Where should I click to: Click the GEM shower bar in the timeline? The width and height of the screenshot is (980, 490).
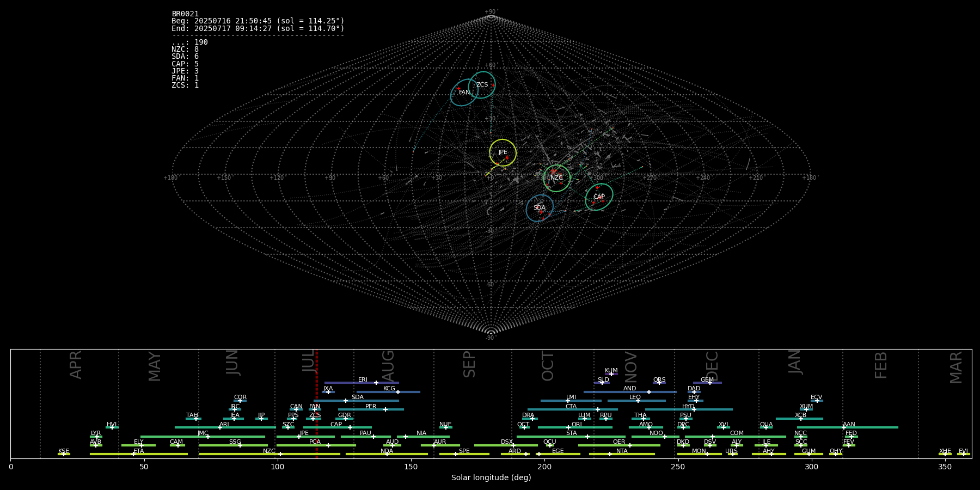707,383
